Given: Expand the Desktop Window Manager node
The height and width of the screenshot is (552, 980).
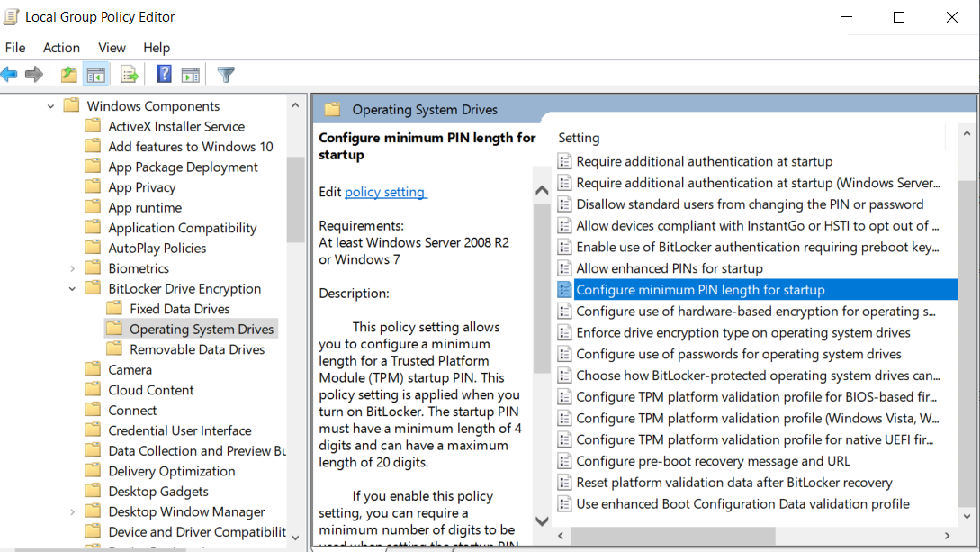Looking at the screenshot, I should pos(72,511).
